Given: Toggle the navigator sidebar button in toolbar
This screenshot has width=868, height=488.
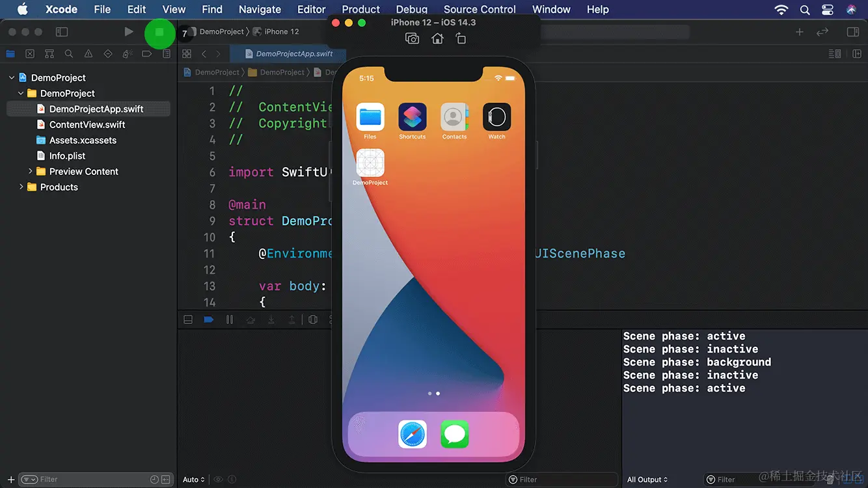Looking at the screenshot, I should click(x=62, y=32).
